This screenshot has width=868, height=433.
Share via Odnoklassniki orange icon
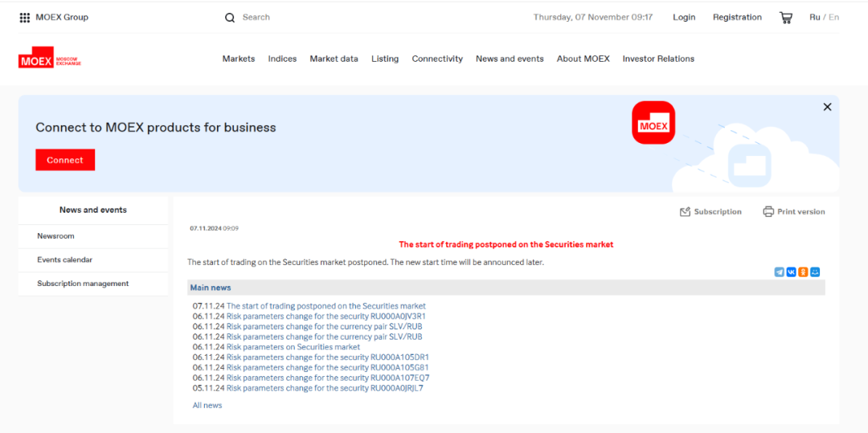click(803, 272)
